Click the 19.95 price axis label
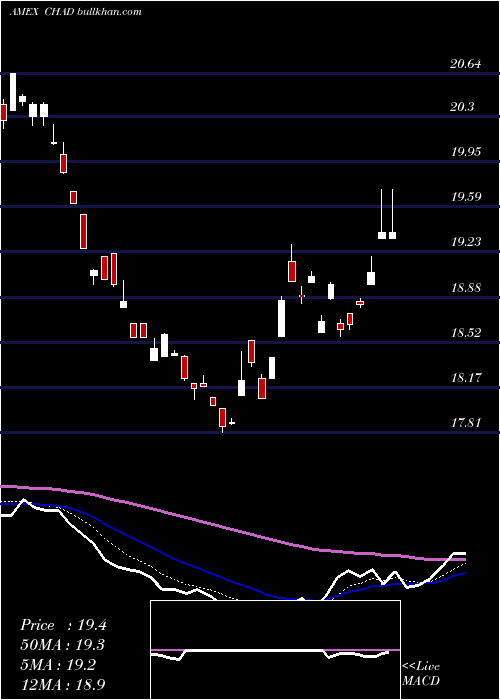This screenshot has width=500, height=700. tap(466, 152)
